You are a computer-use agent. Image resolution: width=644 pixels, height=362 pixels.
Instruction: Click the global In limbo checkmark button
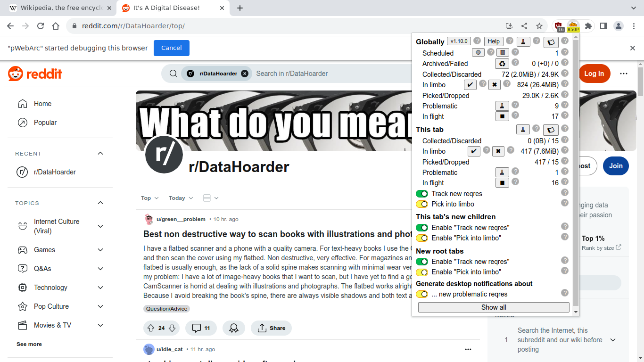click(x=470, y=85)
